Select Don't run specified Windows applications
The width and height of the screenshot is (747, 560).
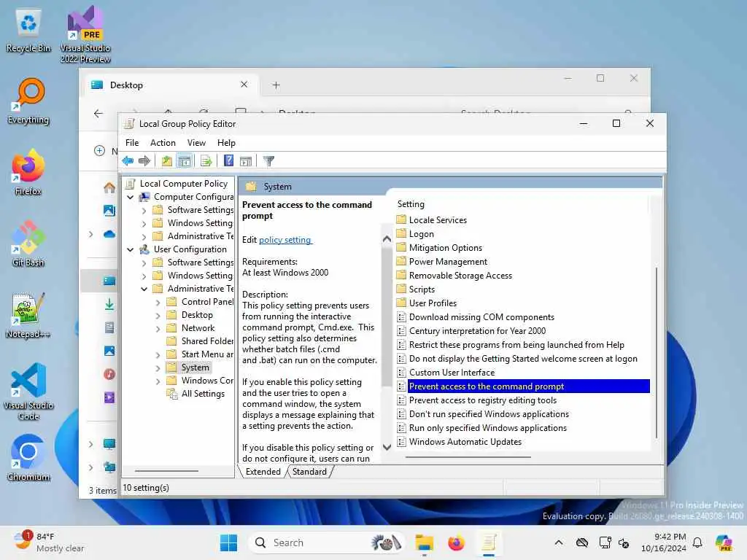(x=489, y=414)
